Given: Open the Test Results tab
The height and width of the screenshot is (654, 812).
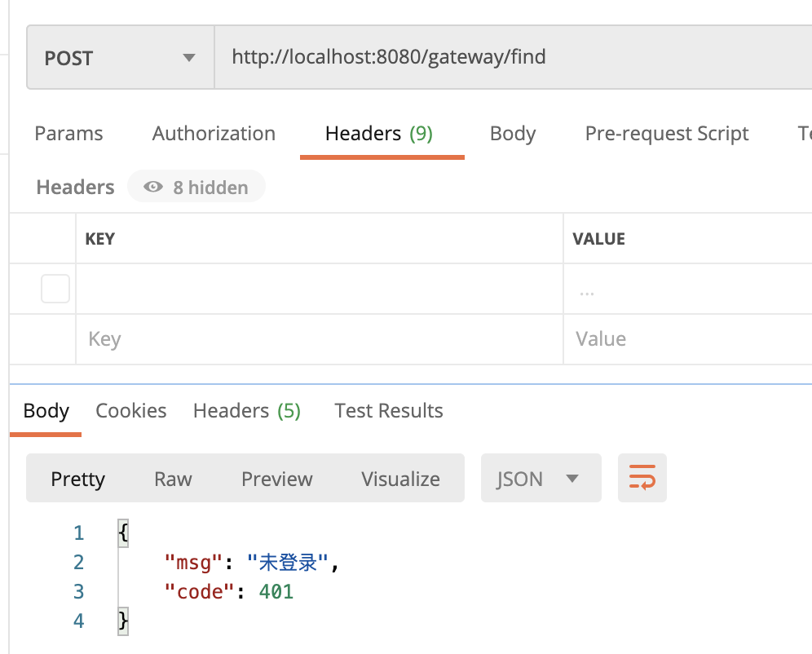Looking at the screenshot, I should (x=388, y=410).
